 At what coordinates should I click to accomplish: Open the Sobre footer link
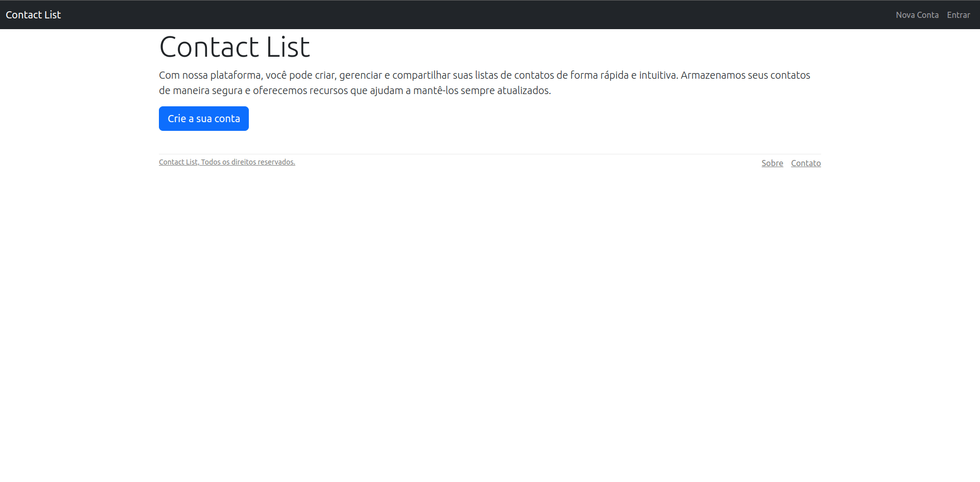[x=772, y=163]
